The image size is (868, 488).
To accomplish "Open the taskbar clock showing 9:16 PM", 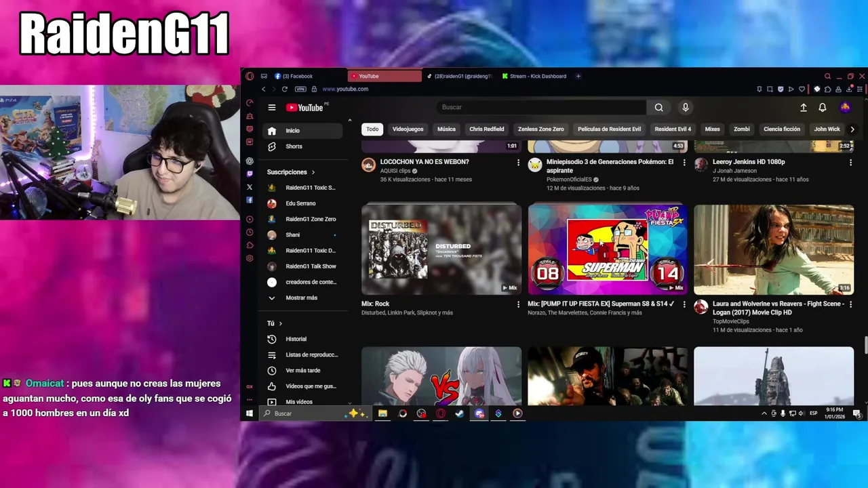I will tap(835, 413).
